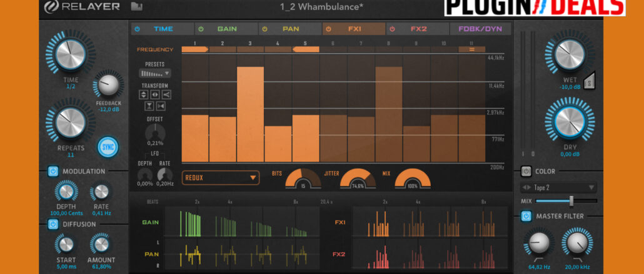Click the Dry level knob
The height and width of the screenshot is (274, 644).
tap(570, 121)
